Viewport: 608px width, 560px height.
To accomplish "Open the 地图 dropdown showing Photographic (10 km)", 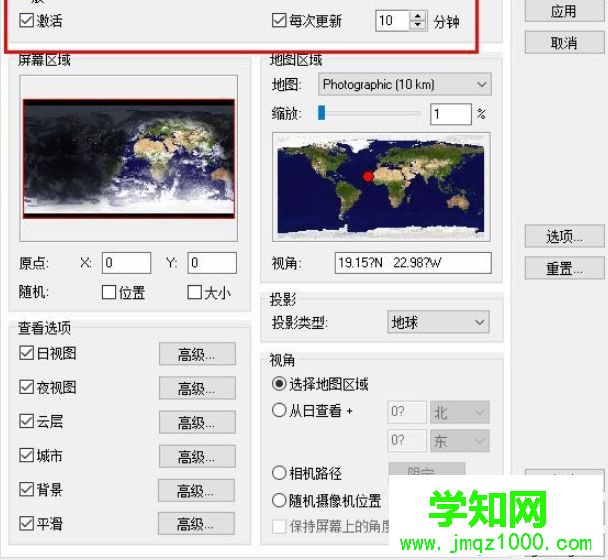I will [404, 84].
